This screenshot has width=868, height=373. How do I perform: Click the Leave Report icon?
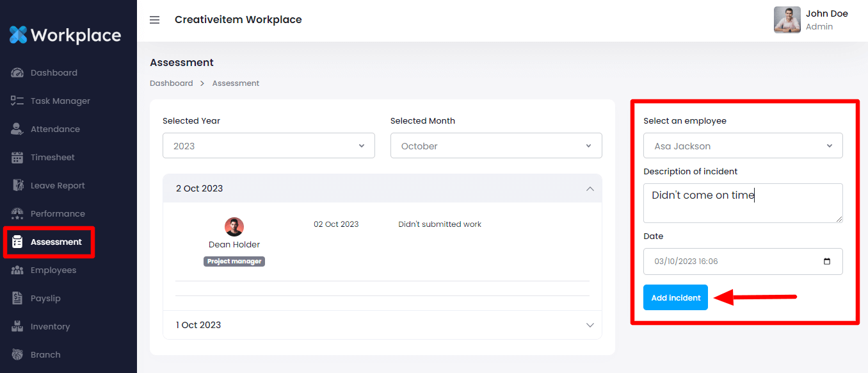click(x=17, y=186)
